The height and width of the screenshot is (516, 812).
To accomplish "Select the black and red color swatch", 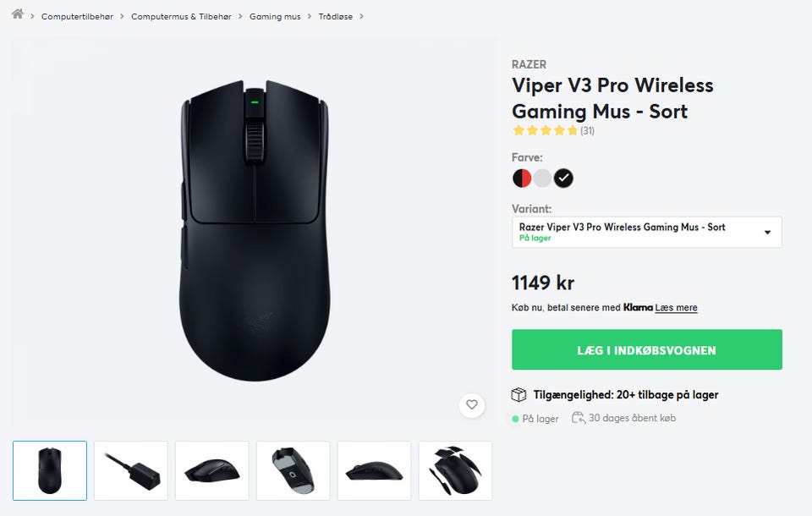I will click(522, 178).
